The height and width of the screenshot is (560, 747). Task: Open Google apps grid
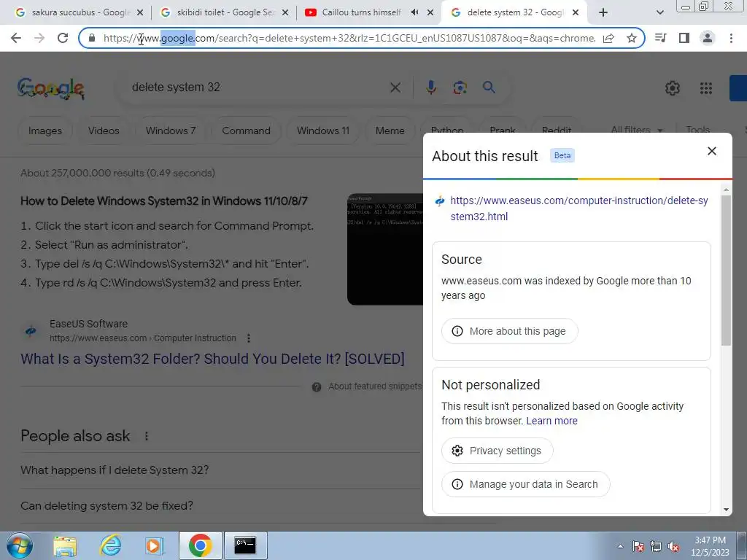pyautogui.click(x=705, y=88)
